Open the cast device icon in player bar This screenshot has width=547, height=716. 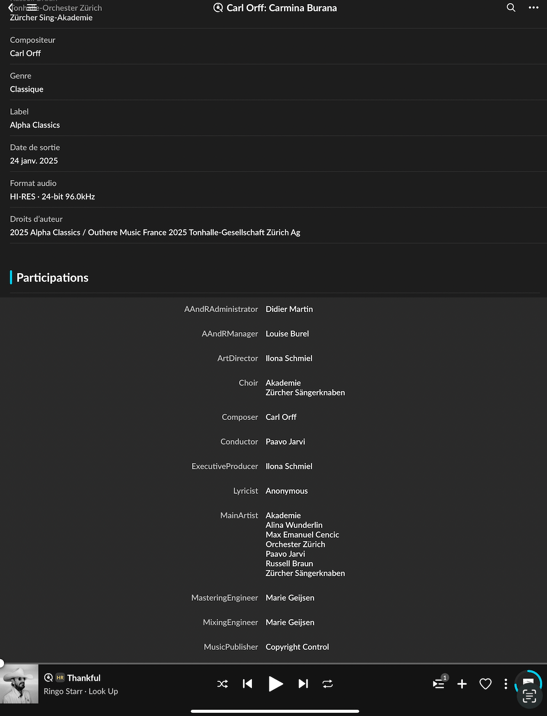(x=528, y=683)
